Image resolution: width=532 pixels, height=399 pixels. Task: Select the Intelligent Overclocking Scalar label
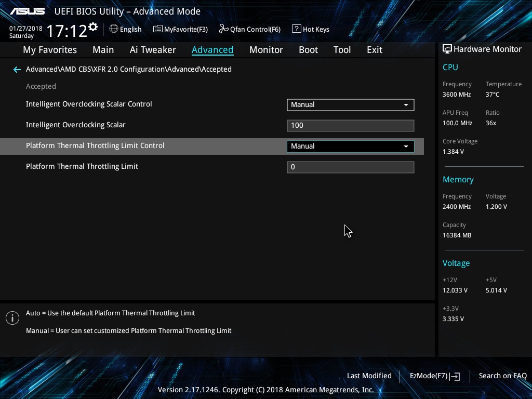76,125
